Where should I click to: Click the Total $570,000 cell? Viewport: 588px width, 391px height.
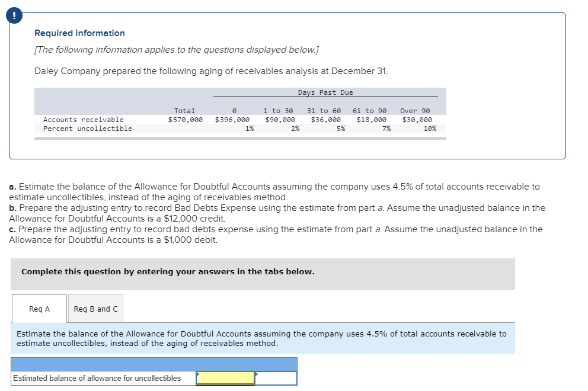[x=185, y=119]
